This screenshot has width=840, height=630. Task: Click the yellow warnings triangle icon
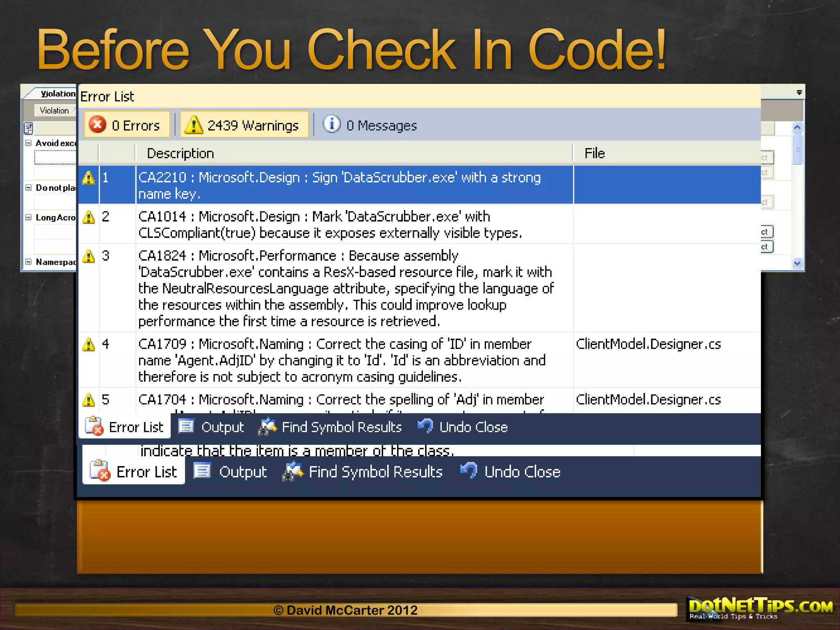pos(194,124)
